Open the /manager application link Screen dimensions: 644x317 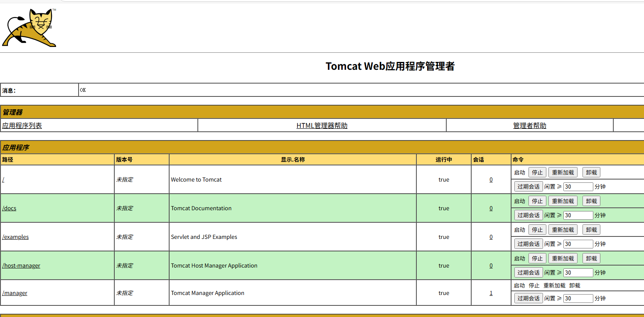15,293
